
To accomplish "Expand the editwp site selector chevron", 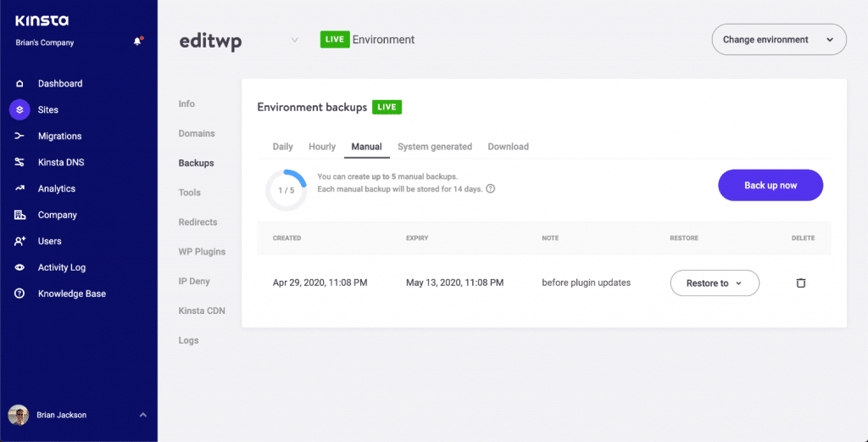I will pyautogui.click(x=294, y=40).
